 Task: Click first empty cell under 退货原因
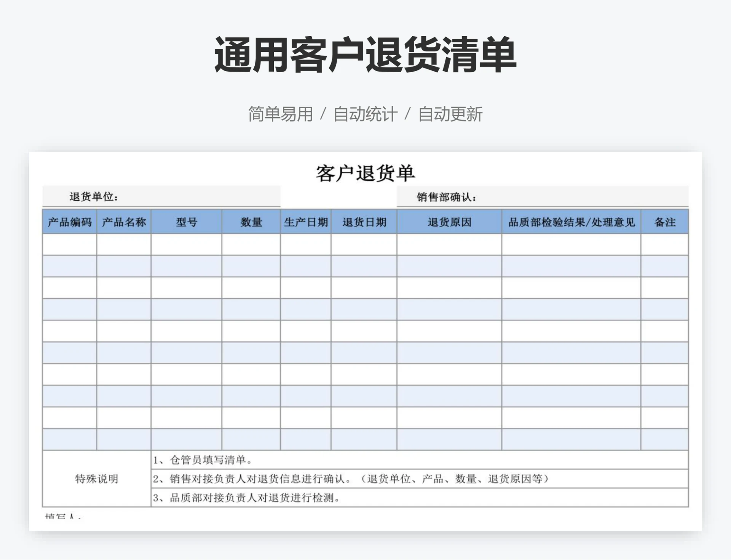tap(449, 244)
